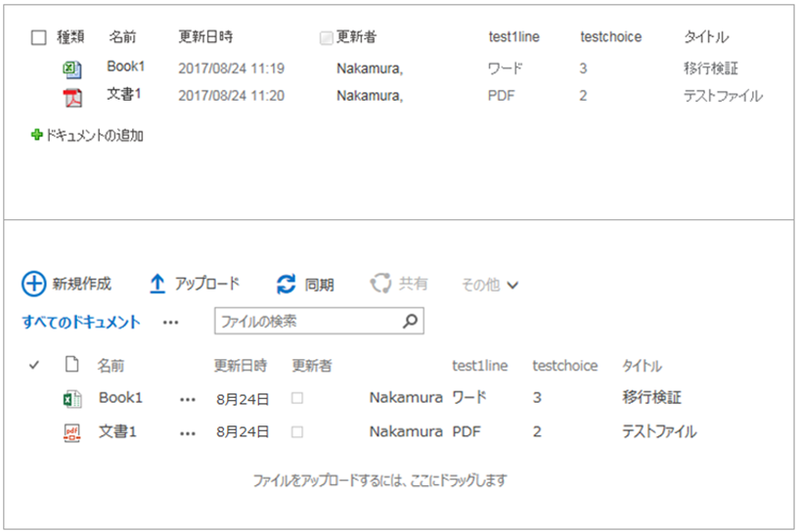Viewport: 799px width, 532px height.
Task: Click the ファイルの検索 input field
Action: point(305,321)
